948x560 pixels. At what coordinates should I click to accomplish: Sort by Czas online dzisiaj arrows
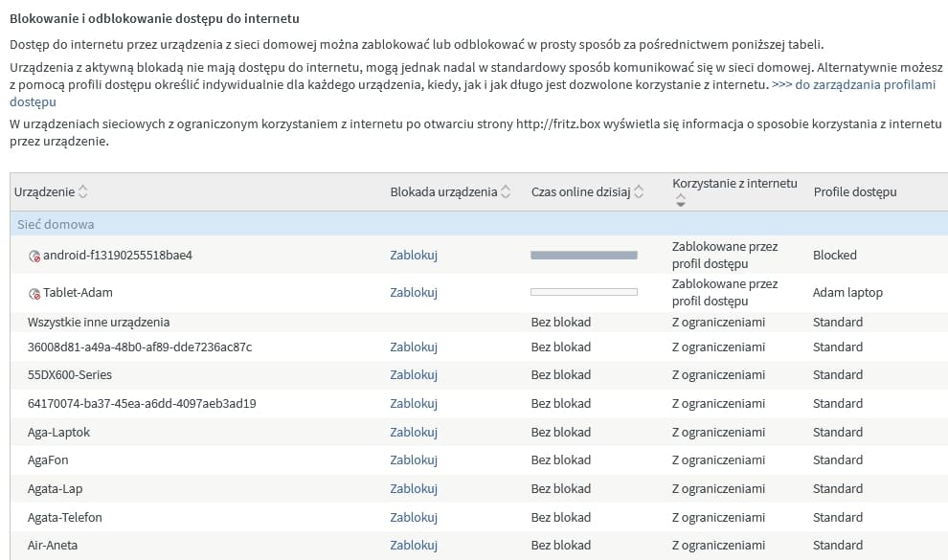pos(639,192)
